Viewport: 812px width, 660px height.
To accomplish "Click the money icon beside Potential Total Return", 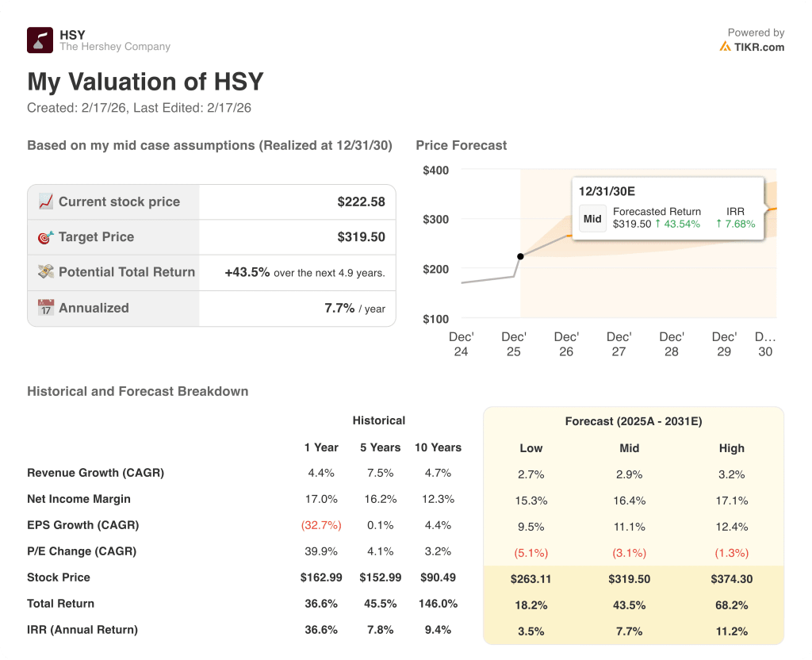I will click(x=46, y=271).
